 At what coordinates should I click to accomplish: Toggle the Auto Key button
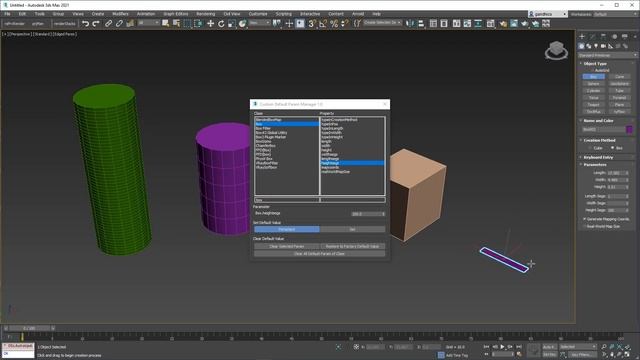(x=549, y=347)
